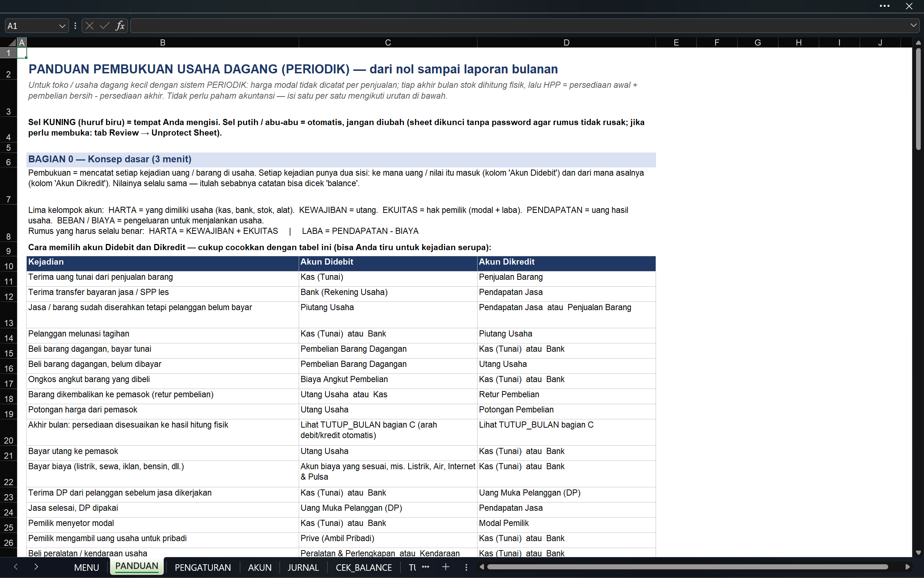This screenshot has width=924, height=578.
Task: Select the 'Akun Didebit' header cell
Action: coord(388,264)
